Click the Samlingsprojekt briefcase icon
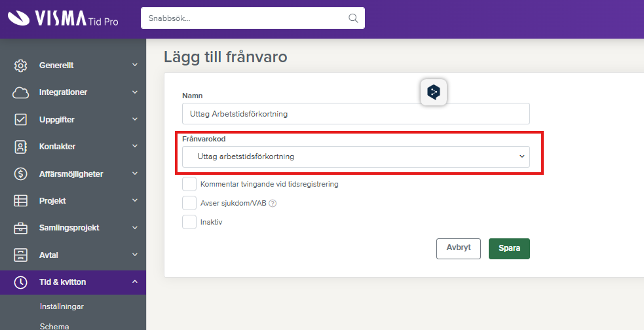The width and height of the screenshot is (644, 330). [21, 228]
